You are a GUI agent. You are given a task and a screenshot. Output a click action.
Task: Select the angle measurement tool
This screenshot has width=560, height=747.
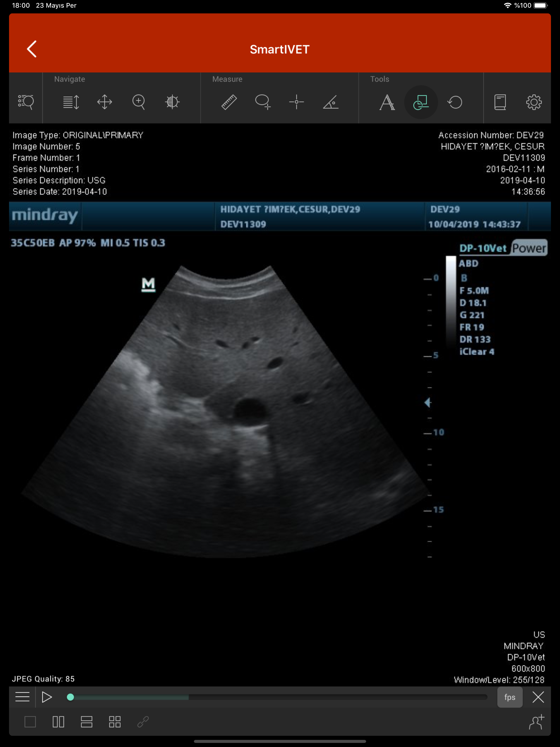click(331, 102)
